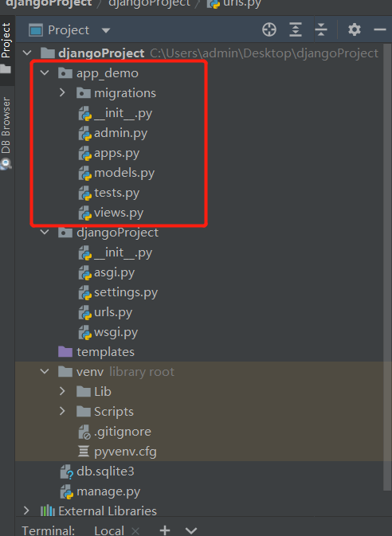Image resolution: width=392 pixels, height=536 pixels.
Task: Open asgi.py file
Action: pyautogui.click(x=114, y=273)
